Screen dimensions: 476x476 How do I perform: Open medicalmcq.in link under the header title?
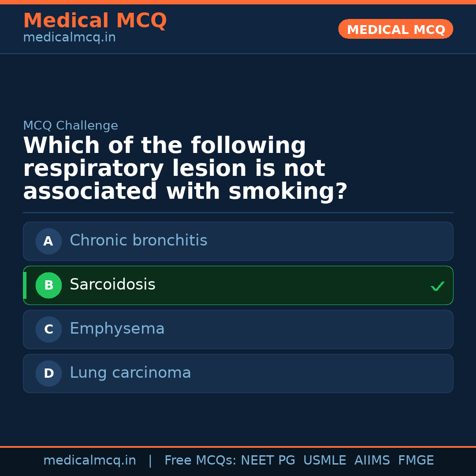tap(69, 38)
